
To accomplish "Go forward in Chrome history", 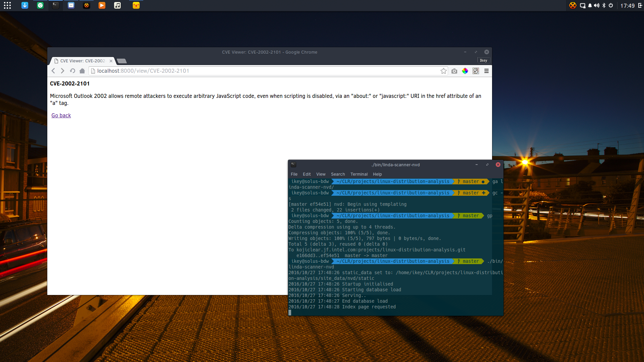I will [x=62, y=71].
